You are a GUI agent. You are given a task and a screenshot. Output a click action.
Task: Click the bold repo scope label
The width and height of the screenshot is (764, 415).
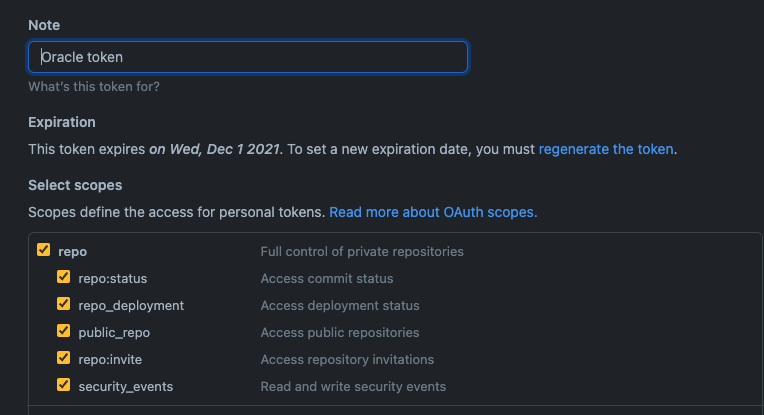(73, 251)
